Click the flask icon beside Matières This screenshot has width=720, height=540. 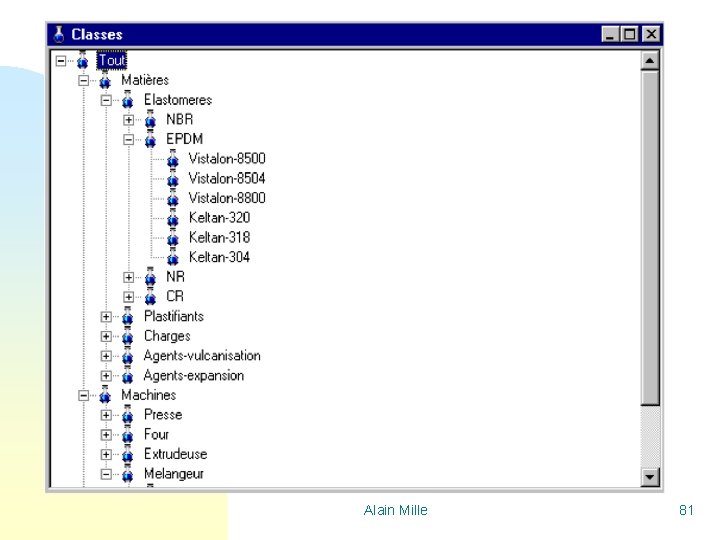click(105, 80)
